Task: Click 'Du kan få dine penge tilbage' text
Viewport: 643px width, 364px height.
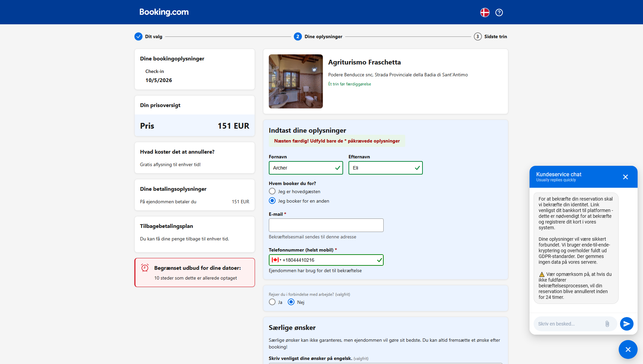Action: [x=184, y=239]
